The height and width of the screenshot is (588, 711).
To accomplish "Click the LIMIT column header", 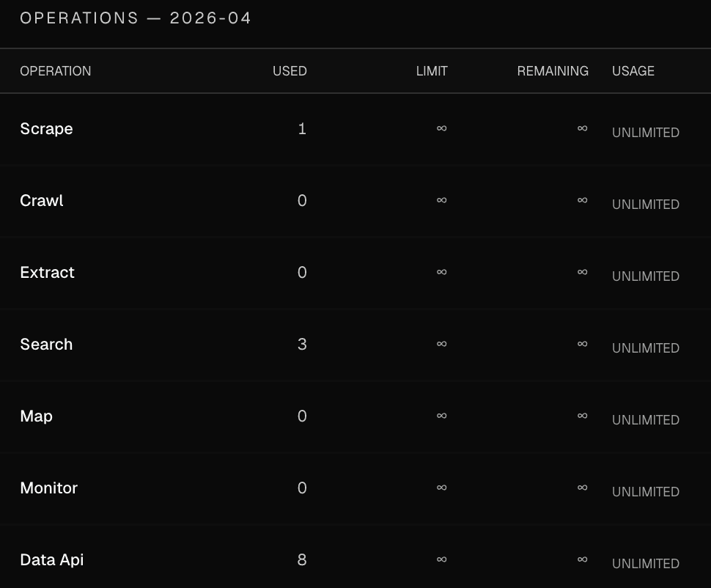I will click(432, 71).
